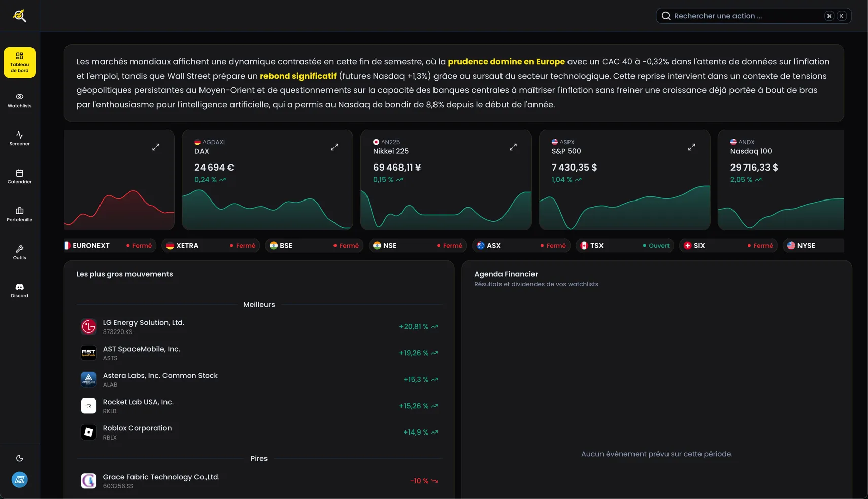The height and width of the screenshot is (499, 868).
Task: Click the LG Energy Solution logo icon
Action: click(89, 327)
